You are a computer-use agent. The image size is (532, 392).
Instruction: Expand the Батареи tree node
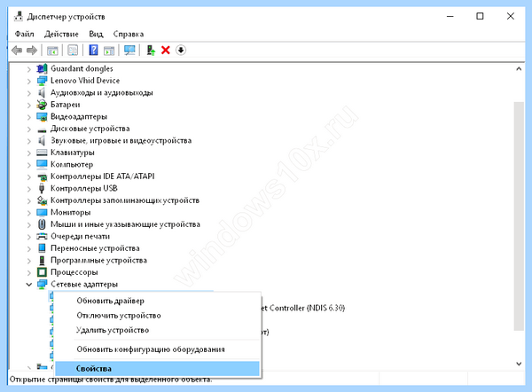[x=29, y=106]
